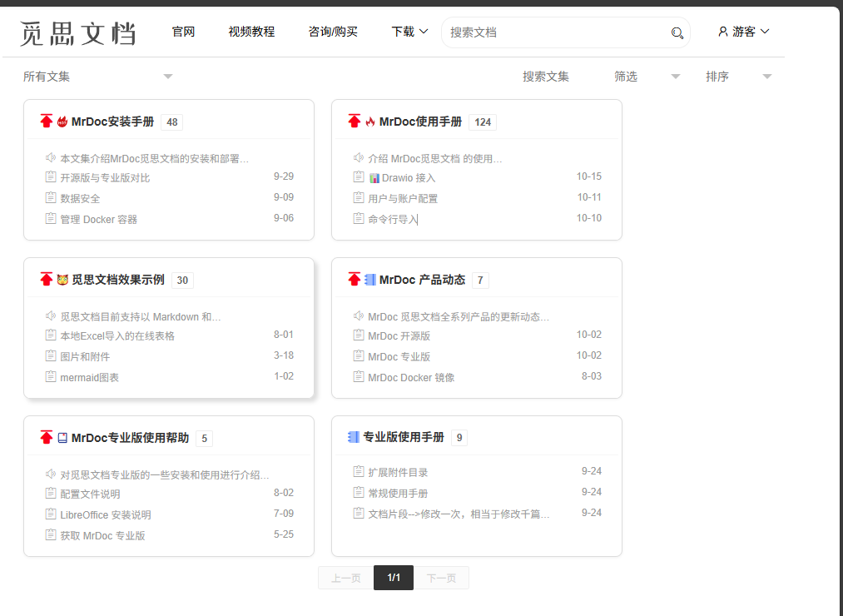Click the 上一页 previous page button
843x616 pixels.
coord(345,578)
